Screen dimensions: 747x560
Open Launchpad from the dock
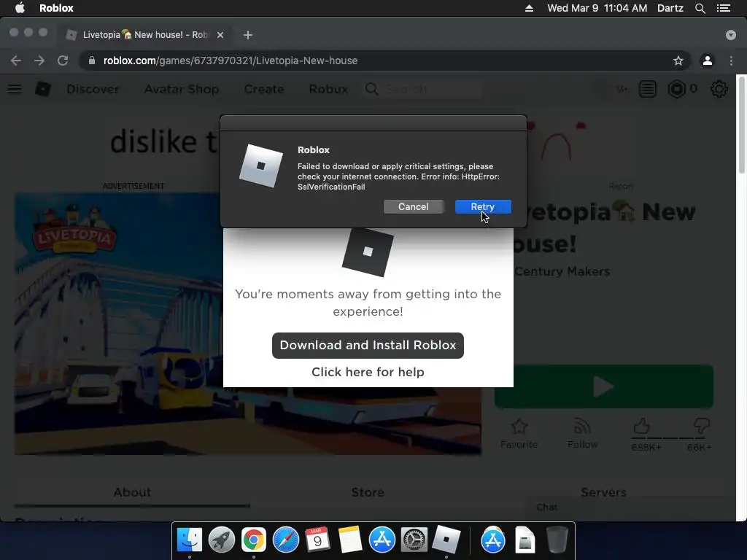tap(222, 540)
